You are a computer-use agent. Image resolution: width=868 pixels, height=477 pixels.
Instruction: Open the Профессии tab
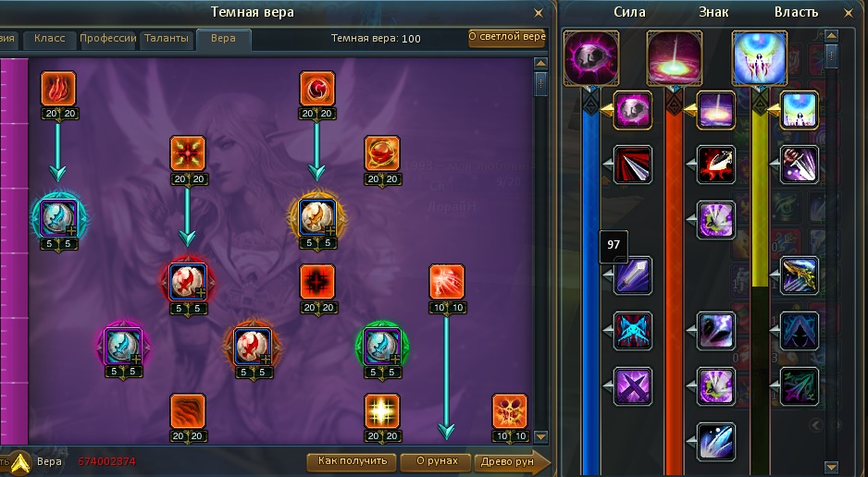pos(108,39)
